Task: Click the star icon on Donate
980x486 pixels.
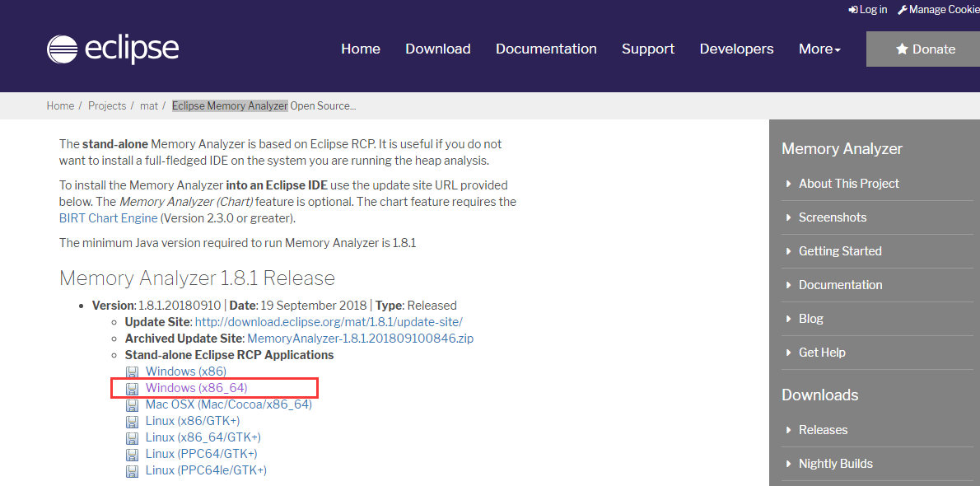Action: (902, 49)
